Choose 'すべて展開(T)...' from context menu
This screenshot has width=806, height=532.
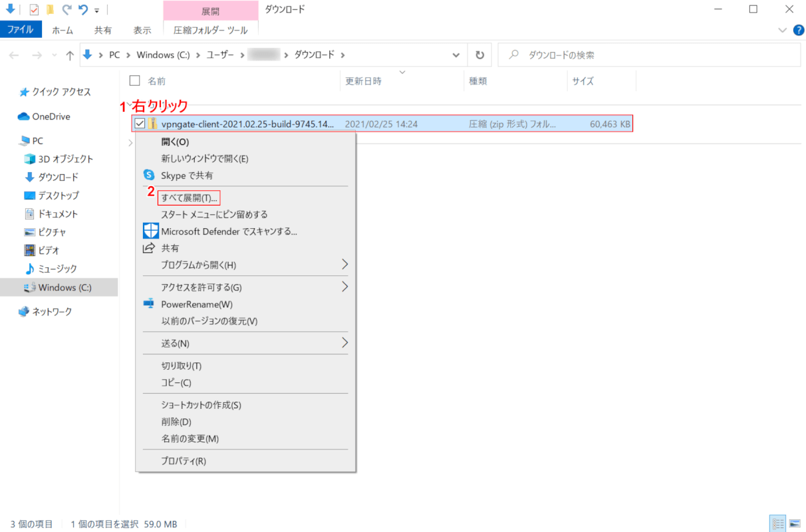point(189,198)
